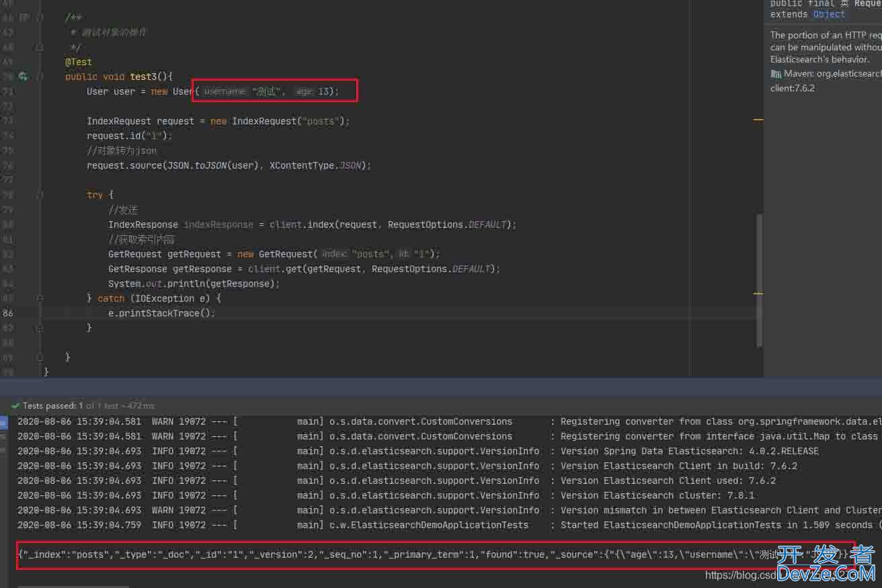The width and height of the screenshot is (882, 588).
Task: Click 'Registering converter from interface java.util.Map' log line
Action: (x=721, y=436)
